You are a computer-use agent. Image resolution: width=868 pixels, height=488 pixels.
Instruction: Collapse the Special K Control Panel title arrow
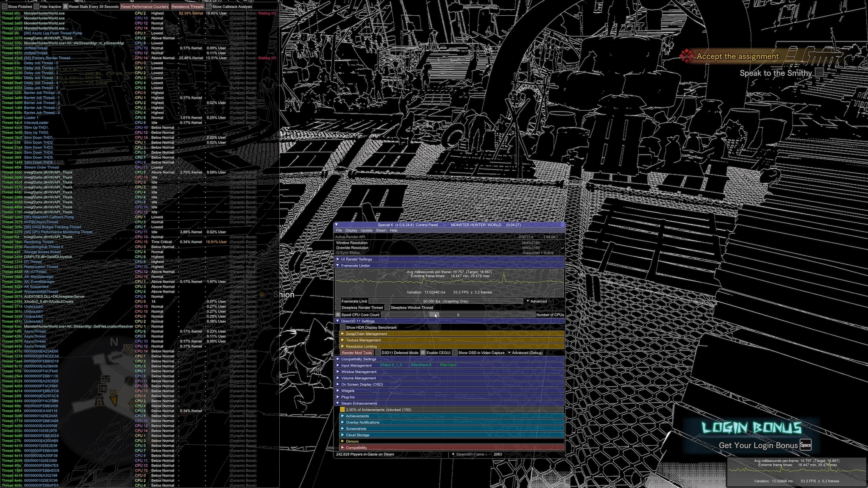click(x=337, y=225)
